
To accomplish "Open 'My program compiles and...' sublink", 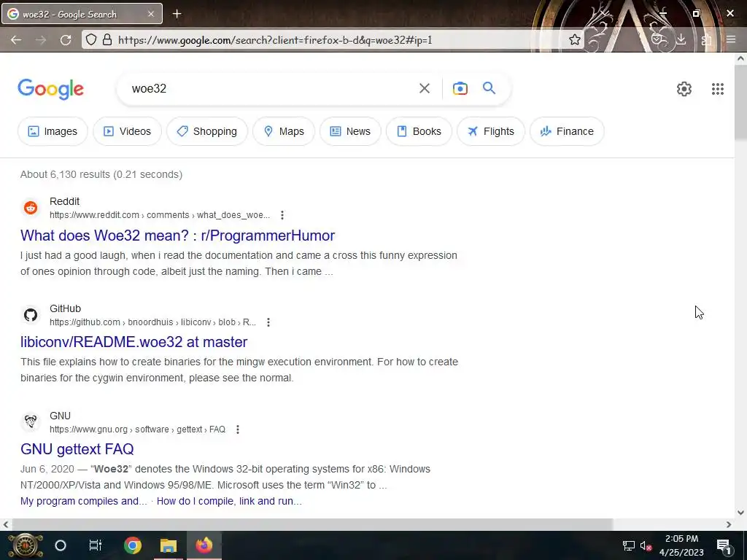I will 84,501.
